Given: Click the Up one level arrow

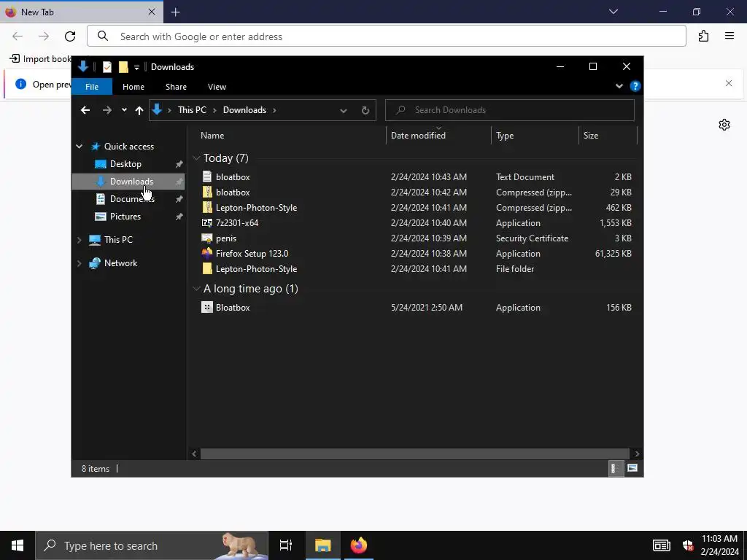Looking at the screenshot, I should (x=139, y=110).
